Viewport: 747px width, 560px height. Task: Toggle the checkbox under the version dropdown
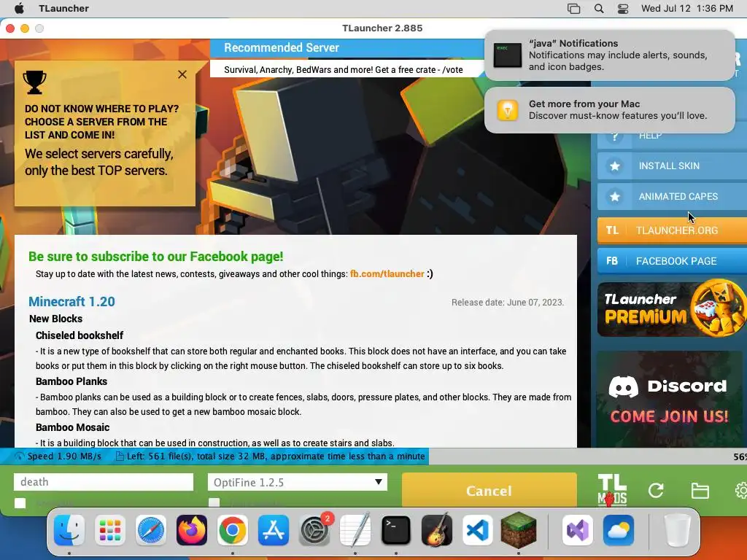pyautogui.click(x=214, y=503)
